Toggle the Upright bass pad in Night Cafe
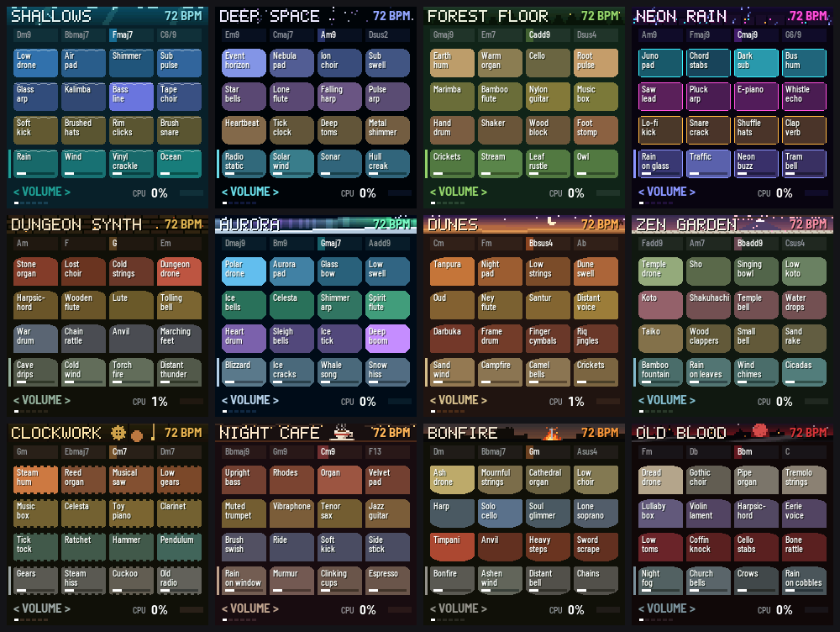Screen dimensions: 840x632 [244, 480]
